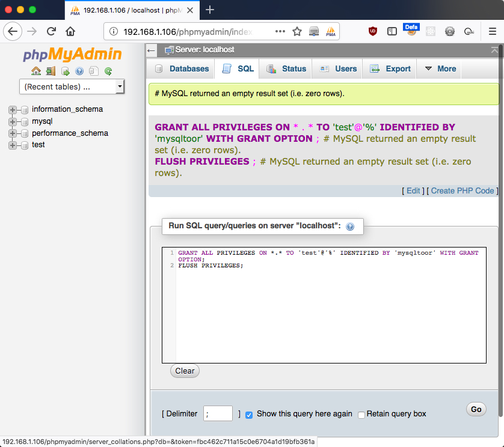Click the SQL query help icon
The width and height of the screenshot is (504, 447).
pyautogui.click(x=350, y=227)
